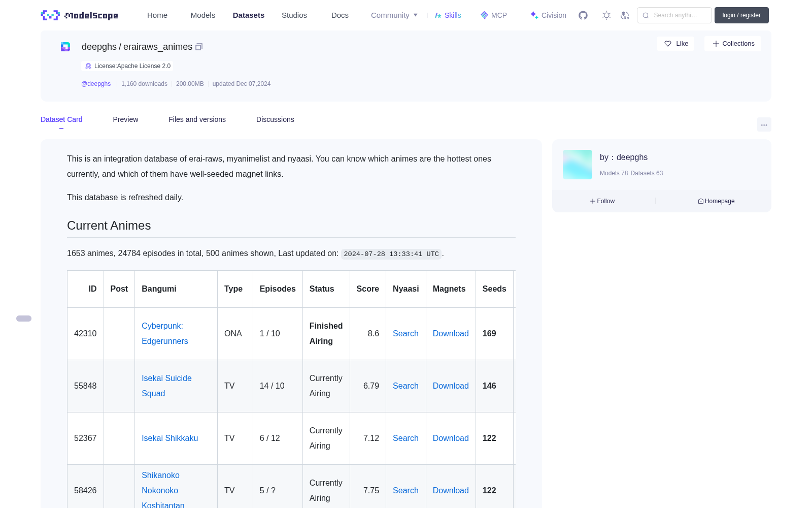
Task: Open the deepghs Homepage button
Action: 716,201
